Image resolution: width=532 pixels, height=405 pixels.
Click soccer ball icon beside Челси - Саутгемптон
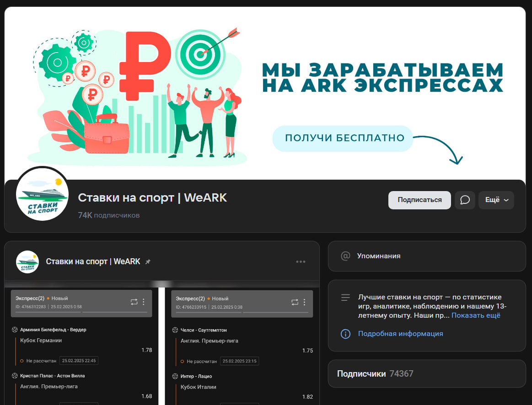175,330
